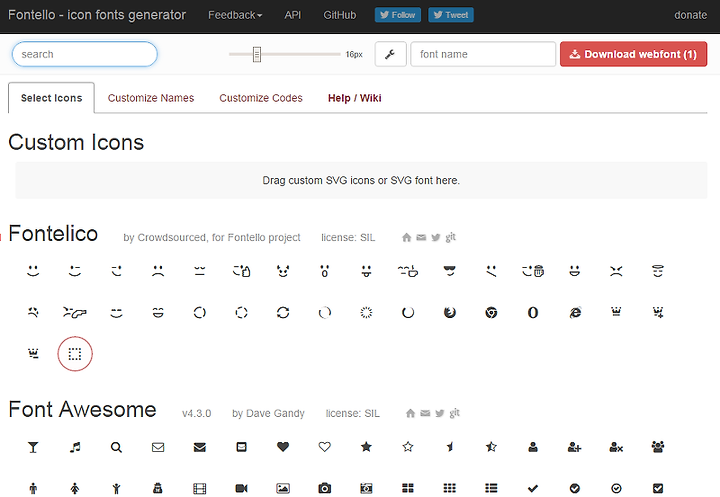Select the camera icon in Font Awesome
Screen dimensions: 720x497
pos(325,488)
